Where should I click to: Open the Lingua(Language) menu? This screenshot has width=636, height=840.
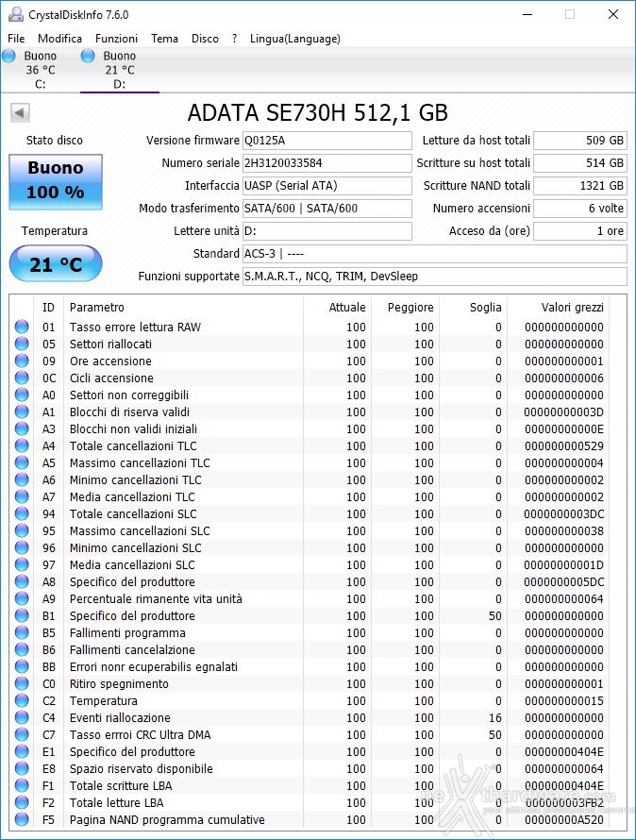(x=294, y=39)
